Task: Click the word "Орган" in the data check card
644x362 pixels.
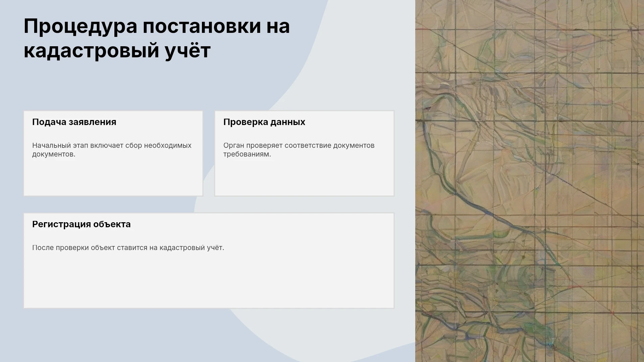Action: 234,146
